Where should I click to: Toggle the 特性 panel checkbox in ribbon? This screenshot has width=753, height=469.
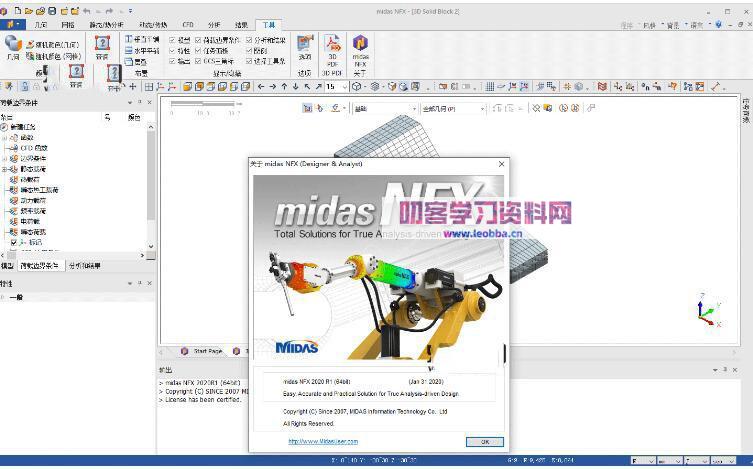[172, 50]
